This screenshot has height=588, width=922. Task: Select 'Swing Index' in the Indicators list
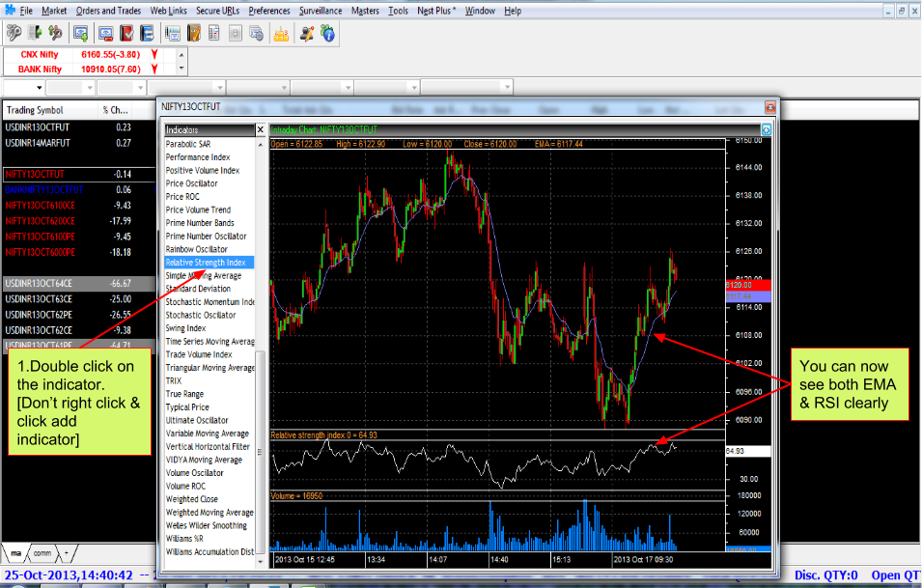209,328
